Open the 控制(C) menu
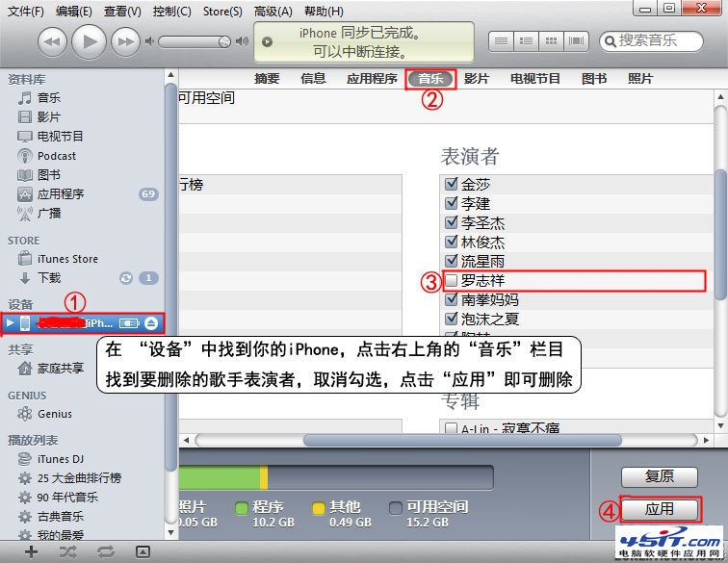 tap(171, 12)
